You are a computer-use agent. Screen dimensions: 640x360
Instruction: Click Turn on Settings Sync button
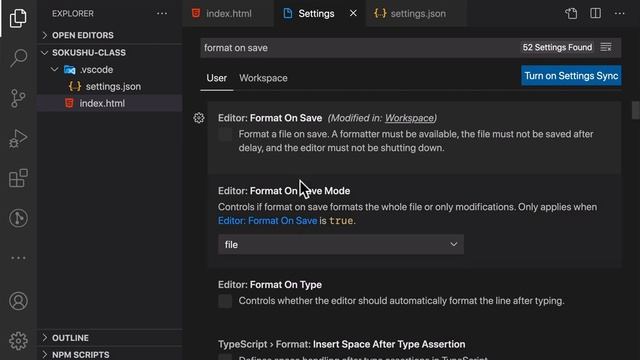click(571, 76)
